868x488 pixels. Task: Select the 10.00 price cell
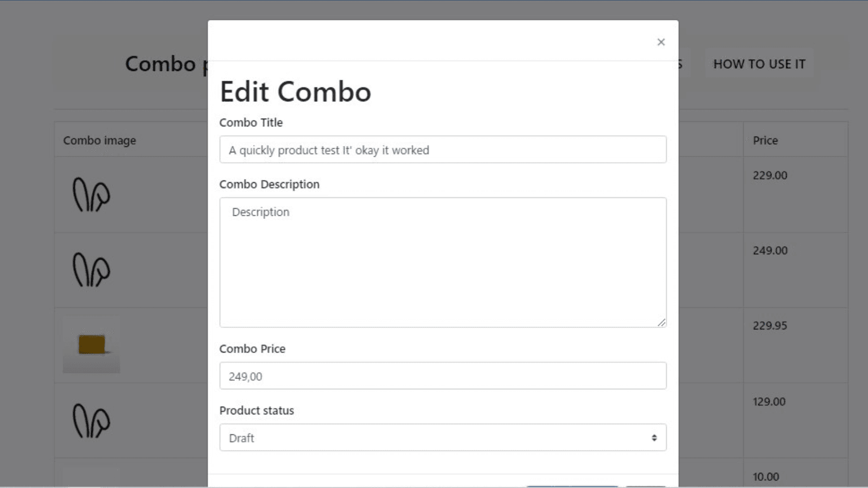tap(765, 477)
